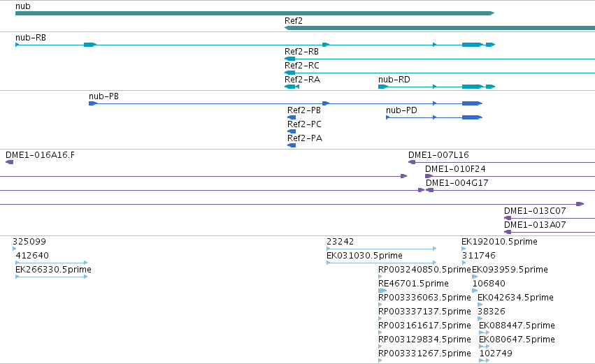The height and width of the screenshot is (364, 595).
Task: Select the Ref2-RA transcript label
Action: (303, 80)
